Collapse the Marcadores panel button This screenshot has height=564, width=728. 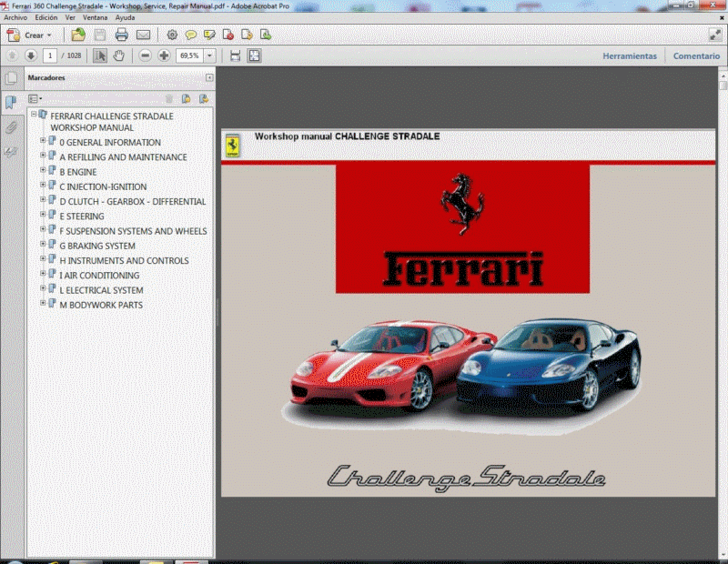(x=209, y=77)
